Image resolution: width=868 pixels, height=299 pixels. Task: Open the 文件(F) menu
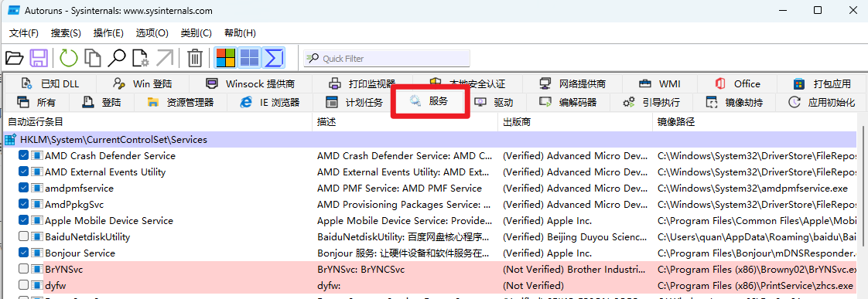pos(24,33)
